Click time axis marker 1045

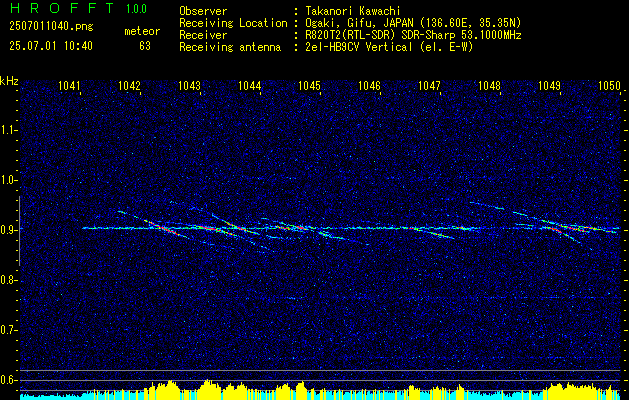(x=310, y=85)
